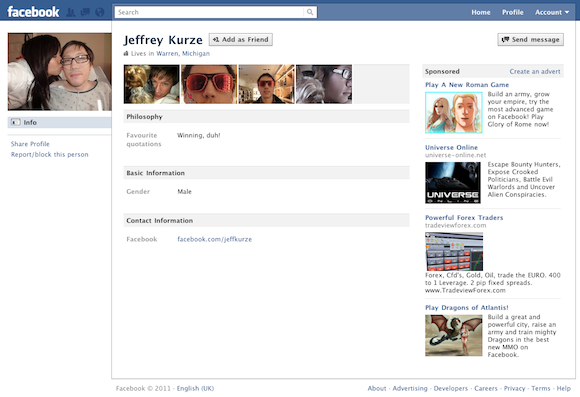Click the Add as Friend button
This screenshot has height=397, width=580.
tap(241, 40)
